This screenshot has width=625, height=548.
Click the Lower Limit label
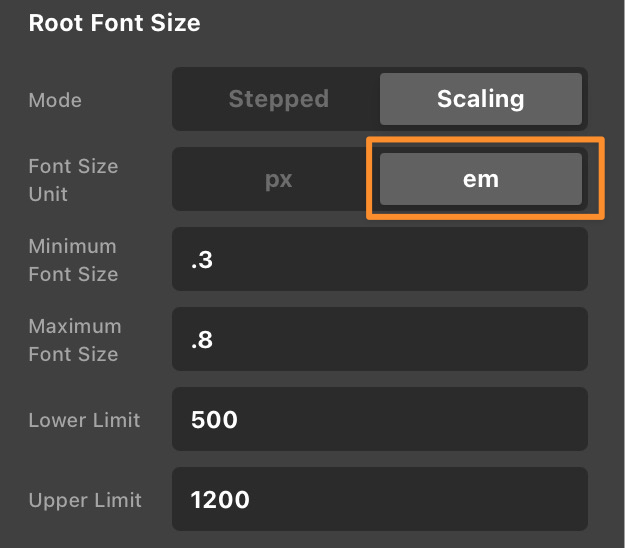pyautogui.click(x=84, y=420)
